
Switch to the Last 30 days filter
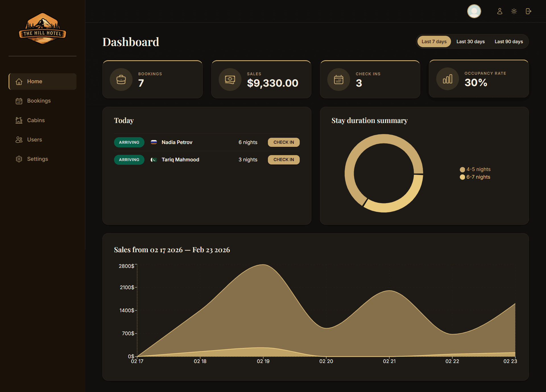pyautogui.click(x=470, y=41)
